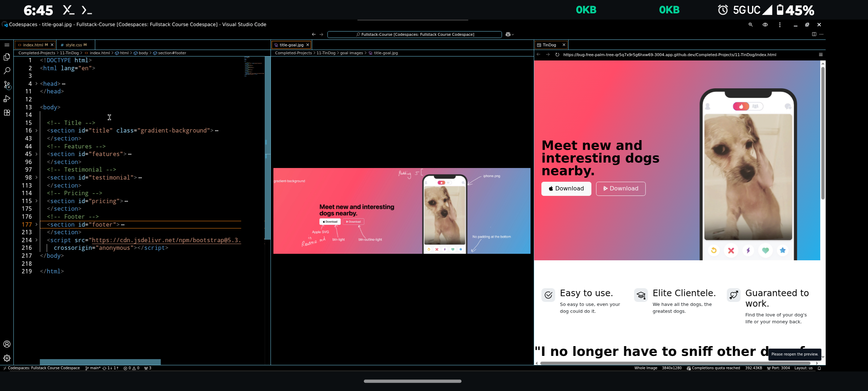Click the Please reopen the preview button
868x391 pixels.
pyautogui.click(x=795, y=354)
